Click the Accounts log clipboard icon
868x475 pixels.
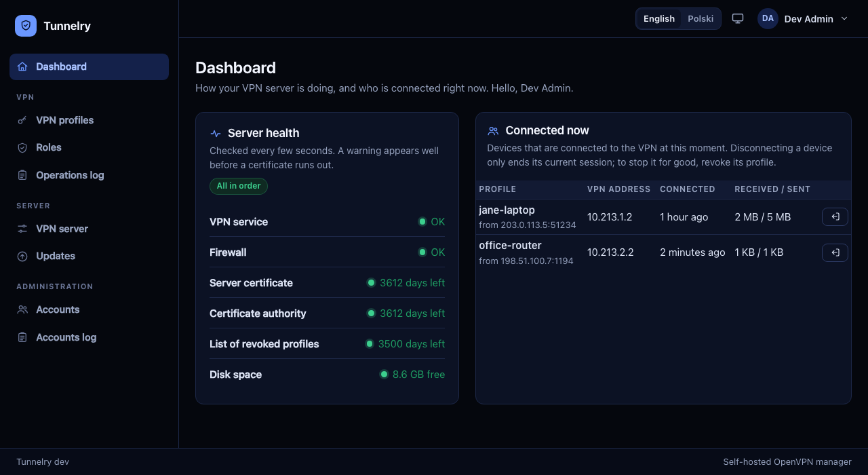[x=22, y=337]
